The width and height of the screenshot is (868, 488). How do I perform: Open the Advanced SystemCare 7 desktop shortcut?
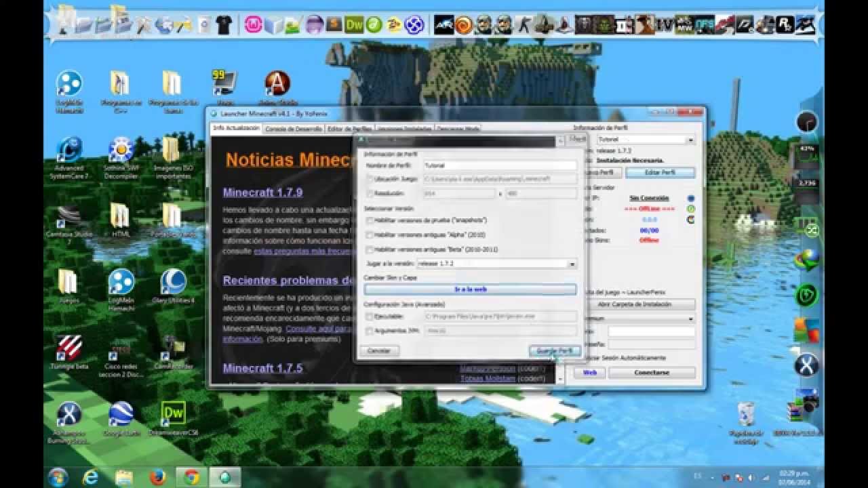[68, 157]
